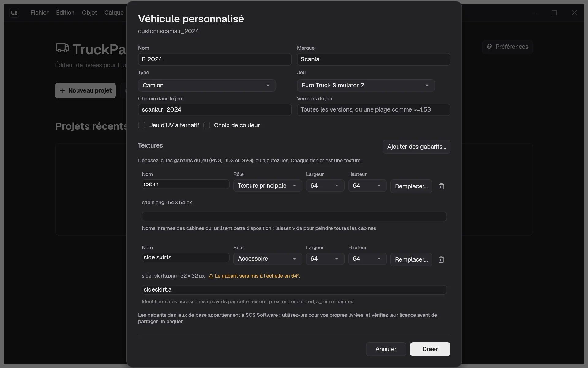Expand the side skirts Hauteur dropdown

(x=367, y=259)
